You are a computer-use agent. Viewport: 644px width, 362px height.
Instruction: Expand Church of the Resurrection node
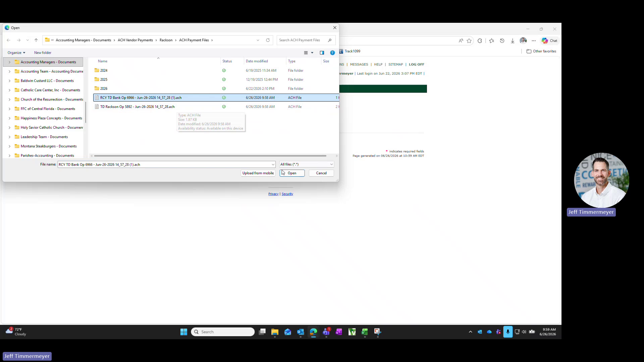pos(9,100)
